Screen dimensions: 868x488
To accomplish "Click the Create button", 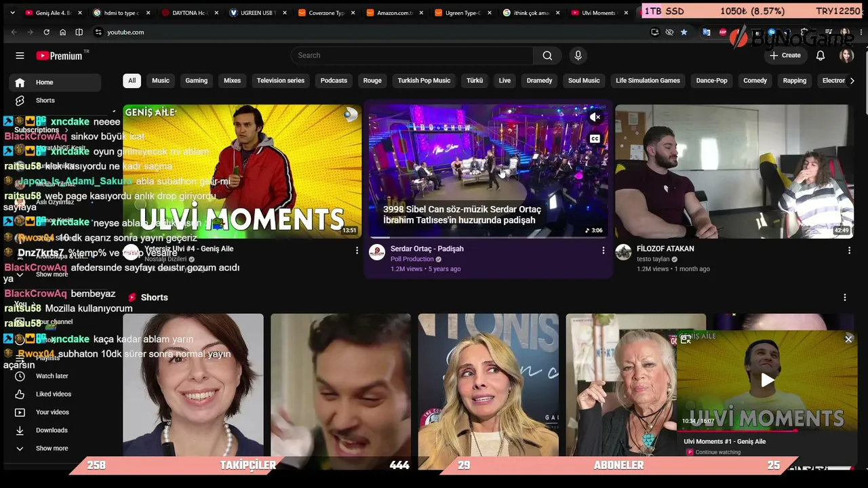I will [785, 56].
